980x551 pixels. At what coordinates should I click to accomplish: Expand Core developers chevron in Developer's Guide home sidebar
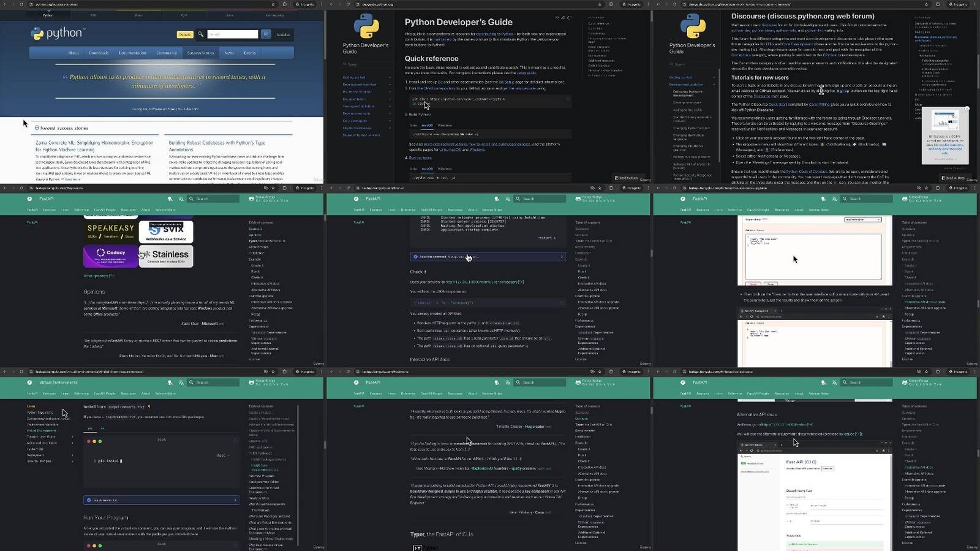pyautogui.click(x=390, y=121)
